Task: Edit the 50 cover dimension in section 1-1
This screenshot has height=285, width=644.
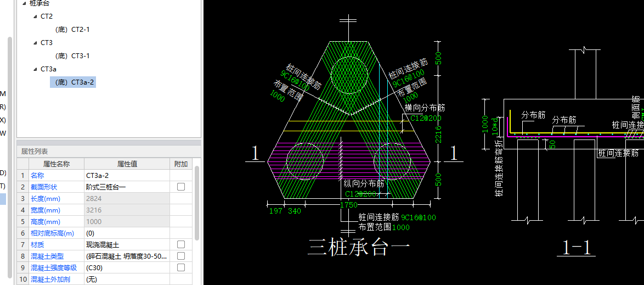Action: coord(552,144)
